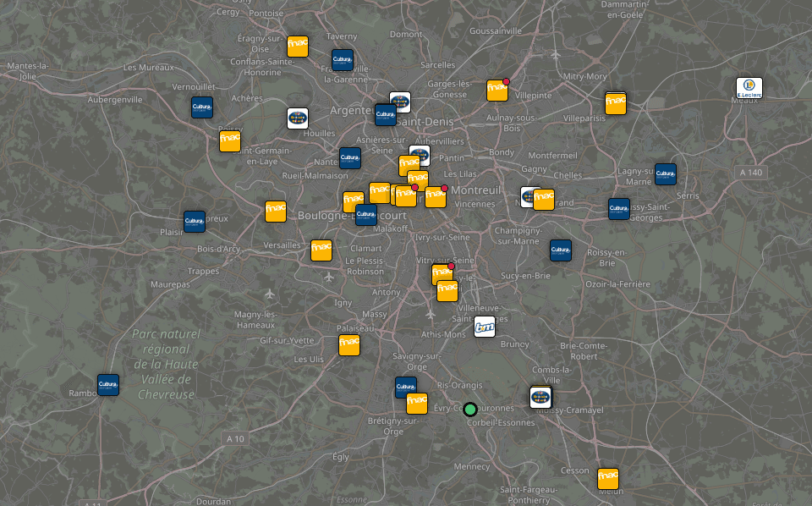Image resolution: width=812 pixels, height=506 pixels.
Task: Click the A 140 road shield
Action: click(x=751, y=173)
